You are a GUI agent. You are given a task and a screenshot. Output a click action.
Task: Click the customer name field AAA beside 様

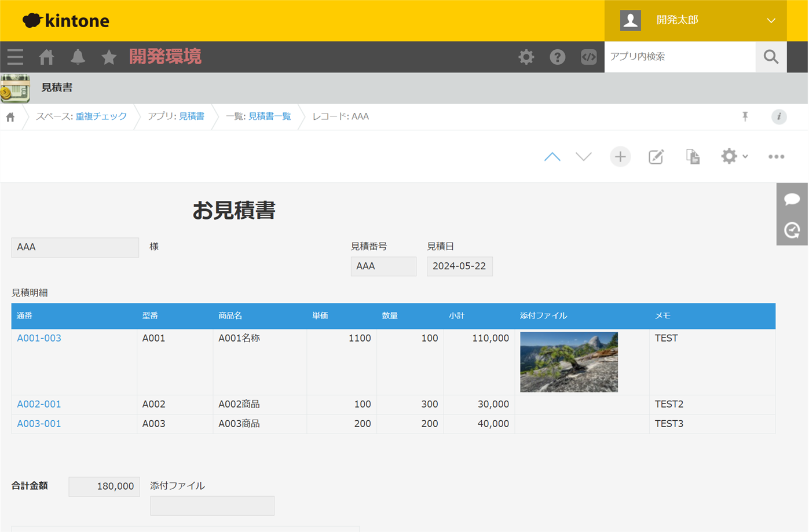(x=75, y=247)
